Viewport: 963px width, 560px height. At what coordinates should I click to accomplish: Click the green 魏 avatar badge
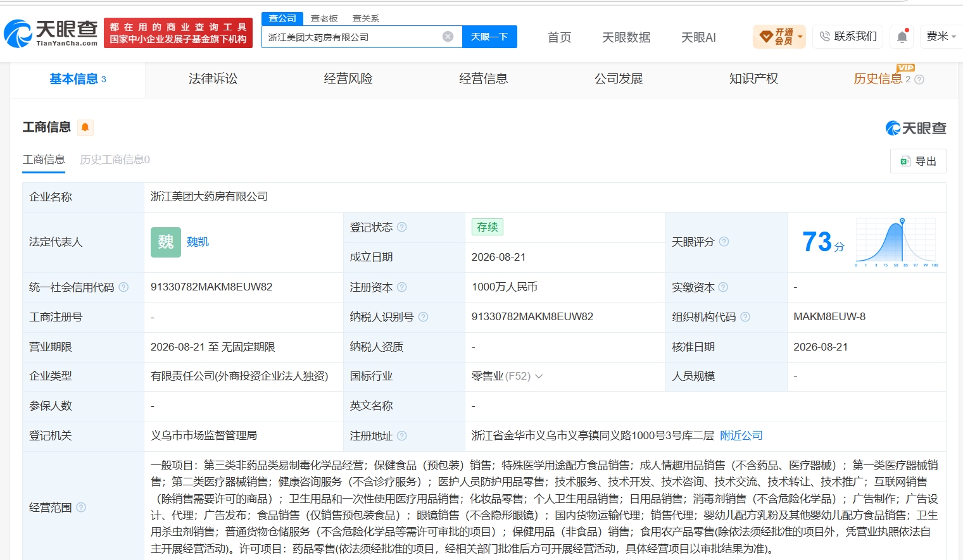point(166,242)
